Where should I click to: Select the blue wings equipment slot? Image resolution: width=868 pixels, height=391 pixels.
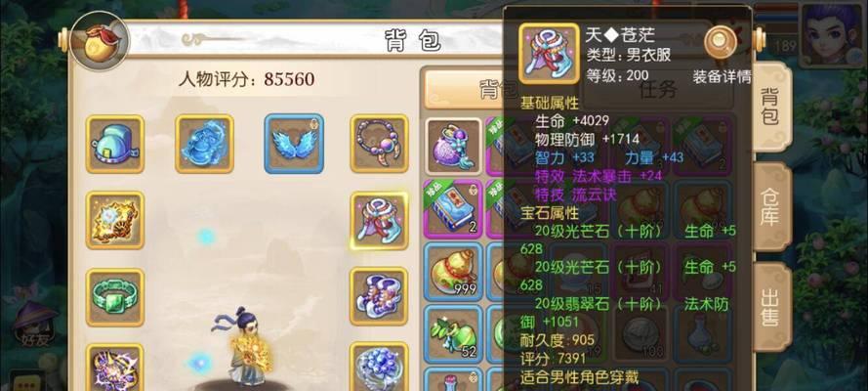click(x=294, y=144)
